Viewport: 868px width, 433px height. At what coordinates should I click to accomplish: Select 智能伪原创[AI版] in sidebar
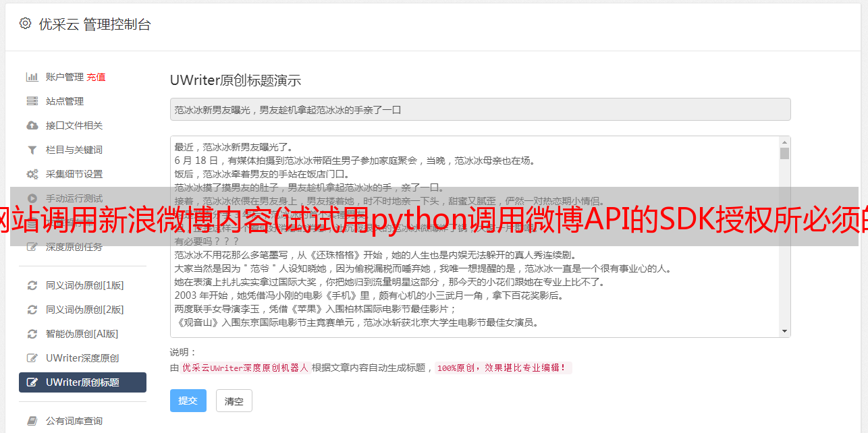[82, 334]
